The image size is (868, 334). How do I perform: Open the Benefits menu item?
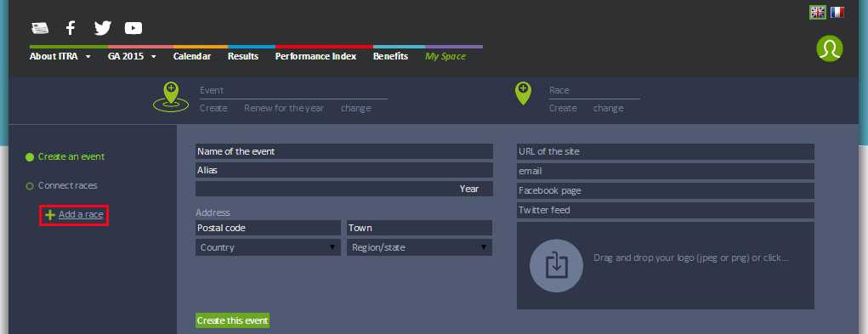pos(390,56)
